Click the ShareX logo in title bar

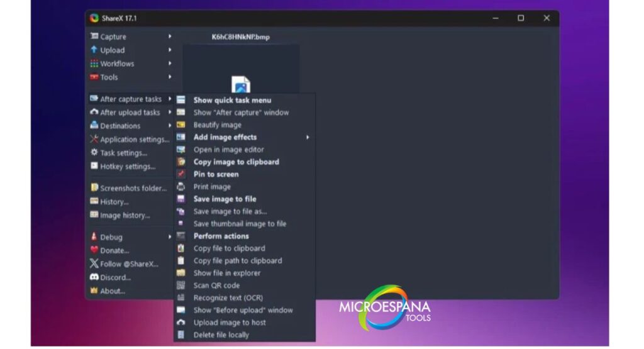pyautogui.click(x=94, y=18)
